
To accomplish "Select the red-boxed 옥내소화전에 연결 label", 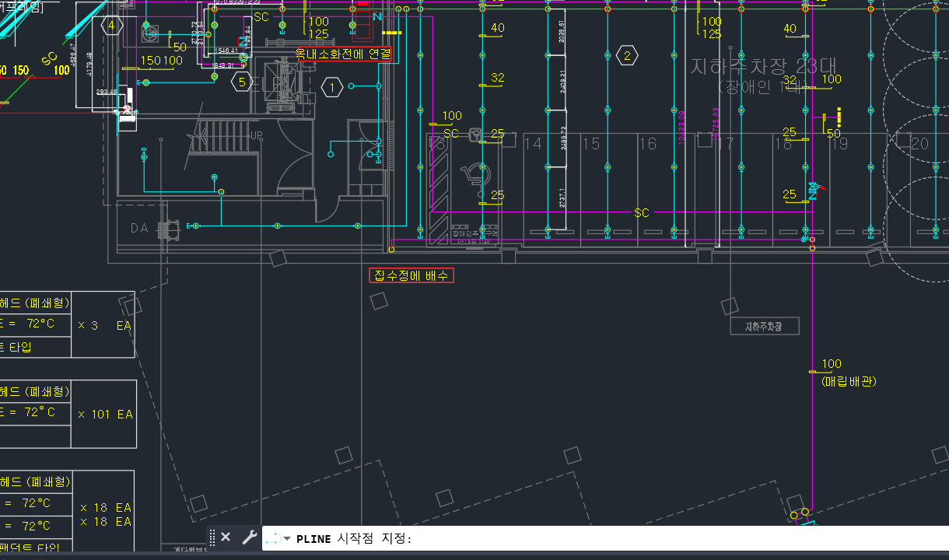I will point(343,54).
